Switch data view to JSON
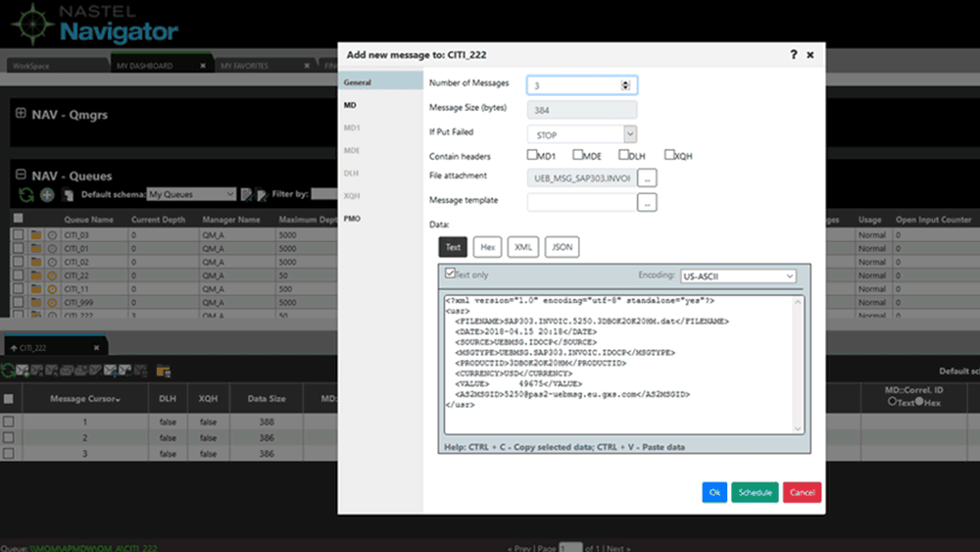Viewport: 980px width, 552px height. [562, 247]
